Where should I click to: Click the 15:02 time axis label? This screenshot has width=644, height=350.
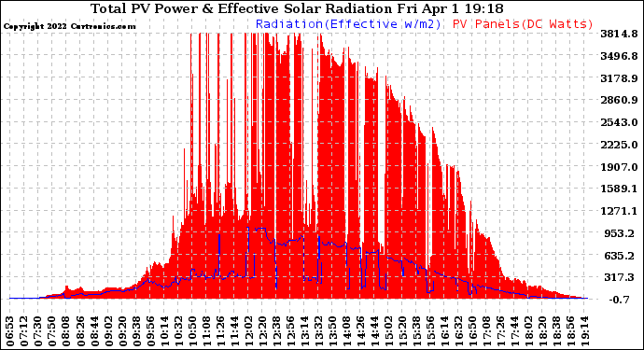click(x=389, y=331)
